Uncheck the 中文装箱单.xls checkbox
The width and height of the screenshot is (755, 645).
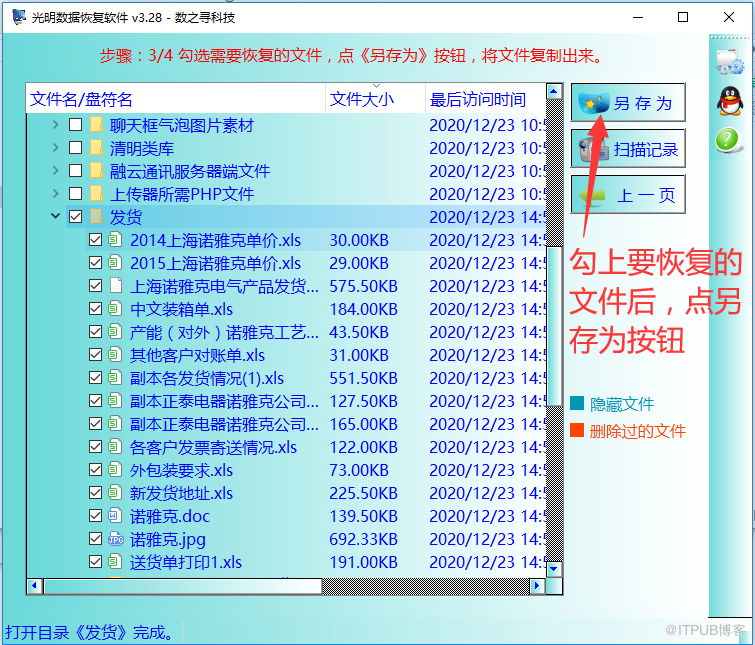95,309
